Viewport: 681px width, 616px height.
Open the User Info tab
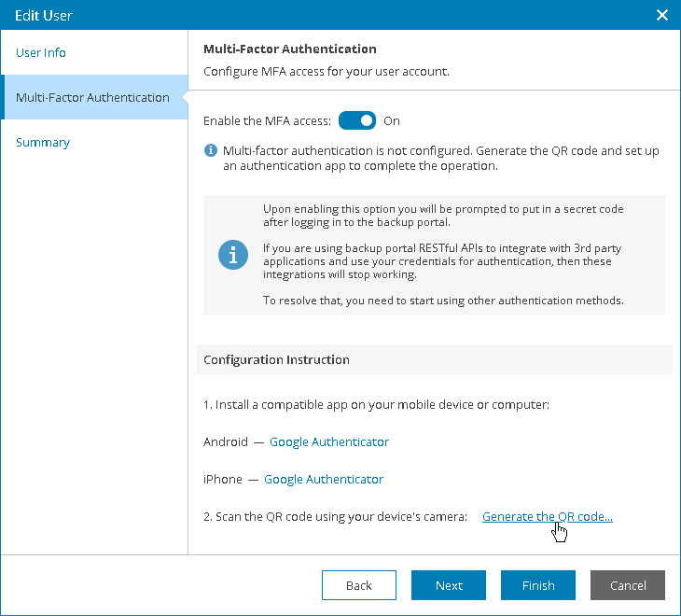(41, 52)
